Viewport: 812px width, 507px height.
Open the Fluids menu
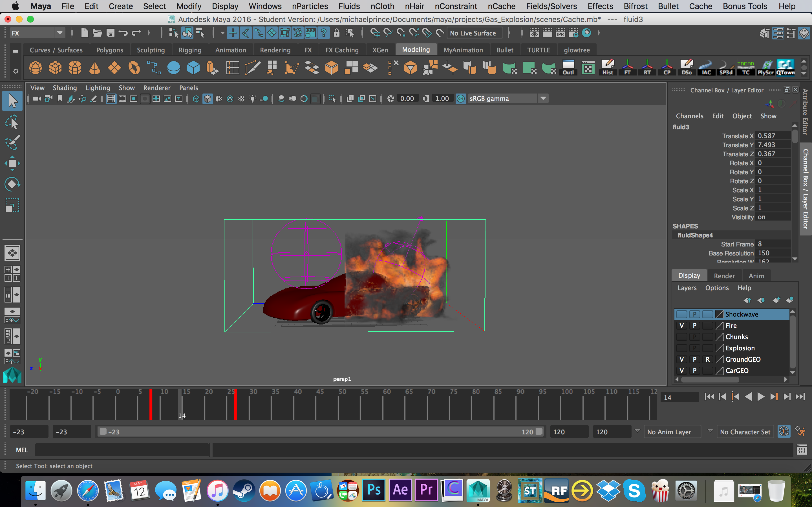(x=349, y=6)
